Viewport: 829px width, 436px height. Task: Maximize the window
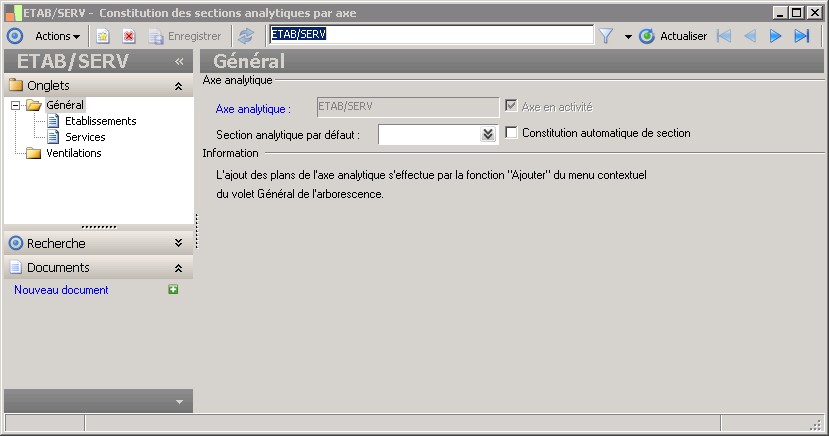797,12
